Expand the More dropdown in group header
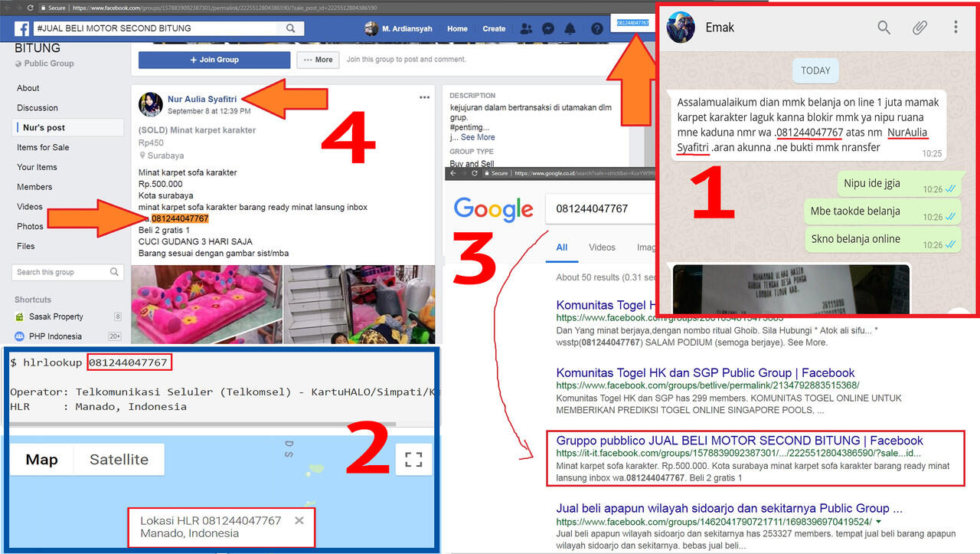 318,60
